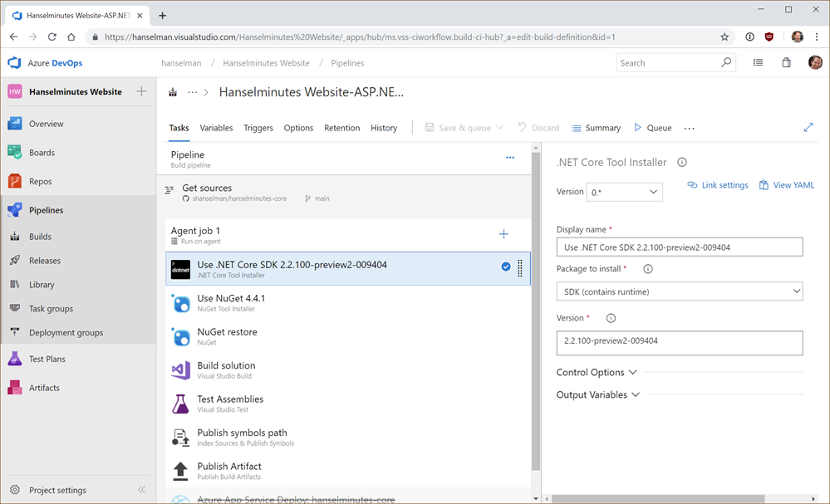
Task: Select the Build solution task
Action: (348, 370)
